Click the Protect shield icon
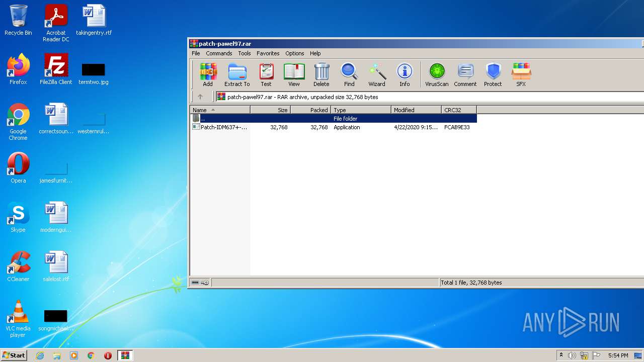 tap(493, 74)
